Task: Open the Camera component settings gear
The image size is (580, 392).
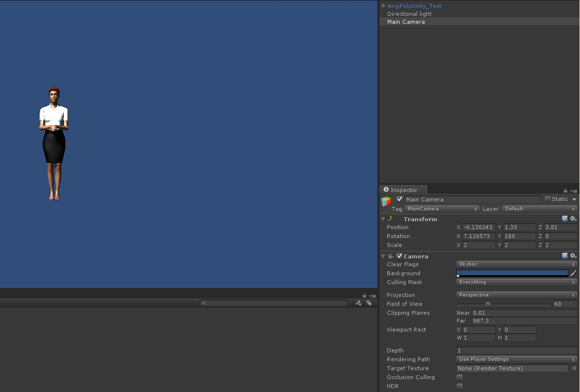Action: [x=573, y=255]
